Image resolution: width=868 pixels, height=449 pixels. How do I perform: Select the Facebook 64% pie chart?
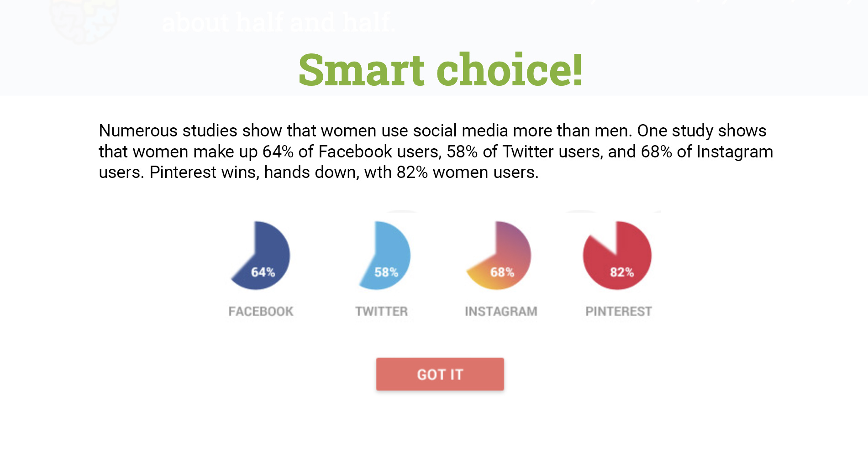click(260, 256)
